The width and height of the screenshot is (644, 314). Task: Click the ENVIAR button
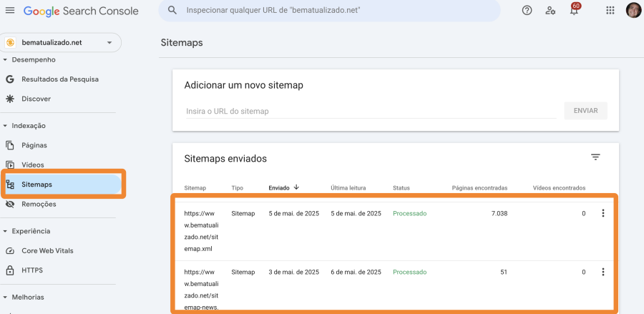click(585, 111)
